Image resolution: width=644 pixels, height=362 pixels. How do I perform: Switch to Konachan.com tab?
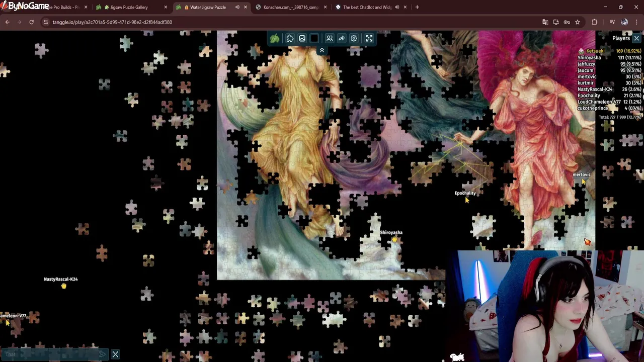click(291, 7)
